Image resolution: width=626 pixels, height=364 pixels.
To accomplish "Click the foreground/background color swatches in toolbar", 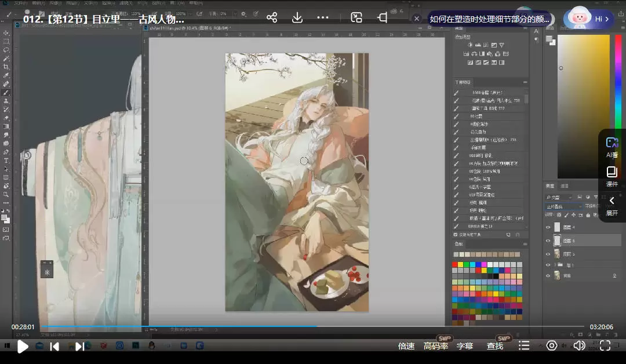I will pos(5,219).
